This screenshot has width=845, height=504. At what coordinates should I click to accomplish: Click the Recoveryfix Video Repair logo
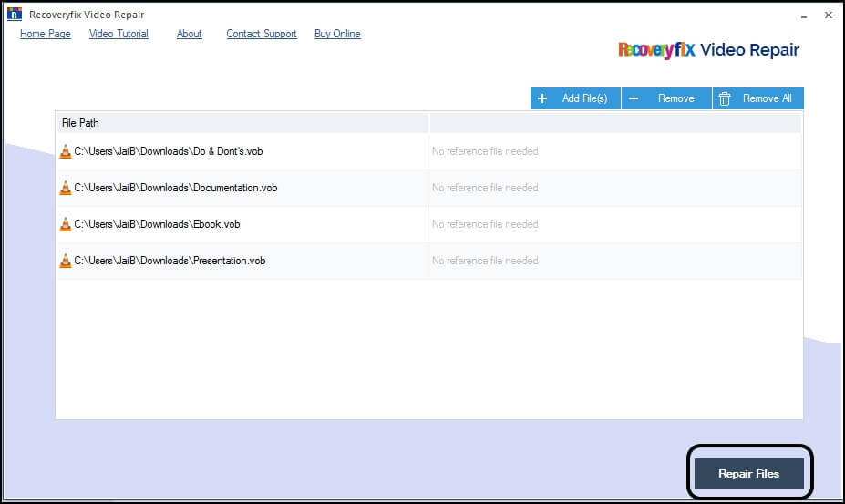pos(708,50)
